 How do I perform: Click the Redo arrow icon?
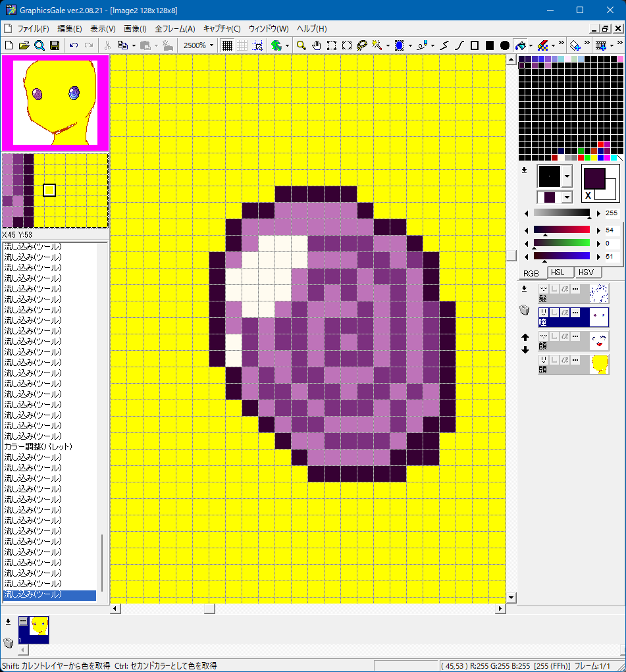(x=89, y=45)
